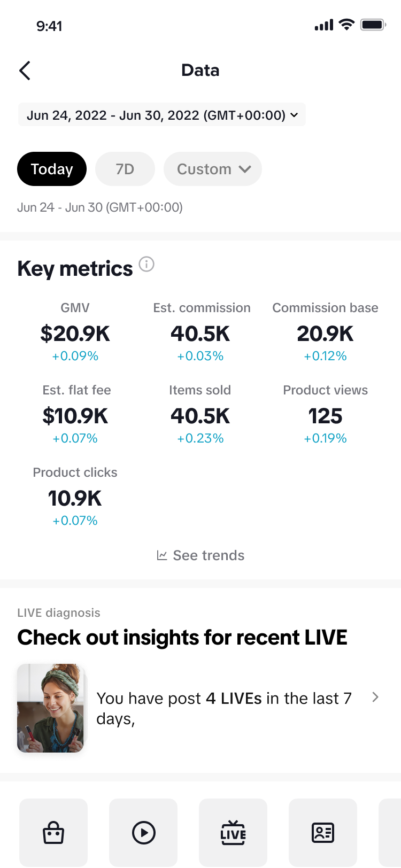This screenshot has height=868, width=401.
Task: Select the Est. commission metric
Action: point(200,333)
